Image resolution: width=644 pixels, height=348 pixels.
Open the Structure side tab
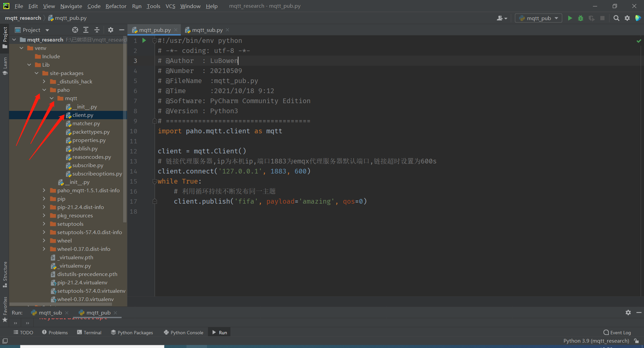[x=5, y=274]
